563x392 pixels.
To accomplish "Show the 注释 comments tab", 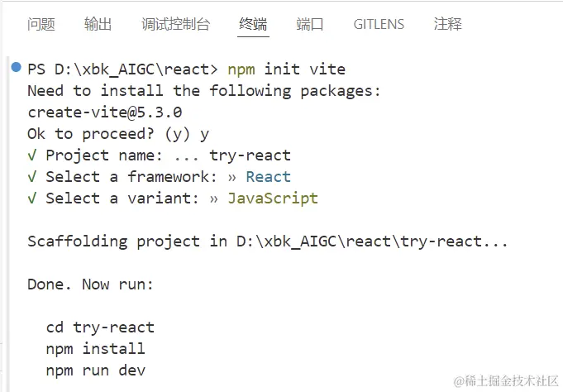I will pos(447,24).
